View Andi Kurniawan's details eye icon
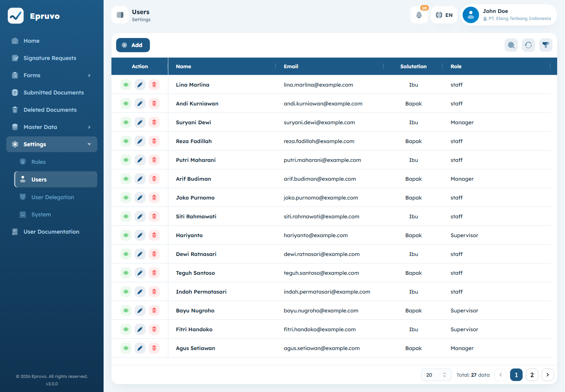Image resolution: width=565 pixels, height=392 pixels. (126, 103)
